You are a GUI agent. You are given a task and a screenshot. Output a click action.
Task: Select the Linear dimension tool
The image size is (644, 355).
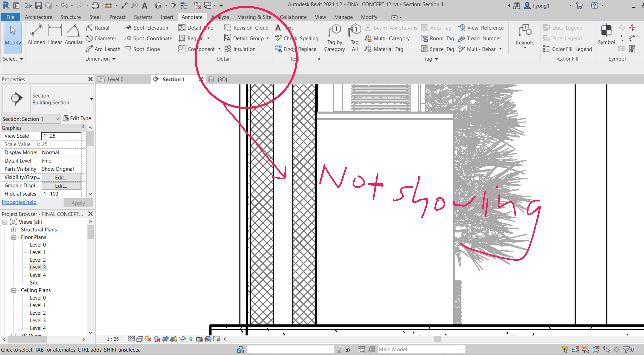[x=55, y=35]
